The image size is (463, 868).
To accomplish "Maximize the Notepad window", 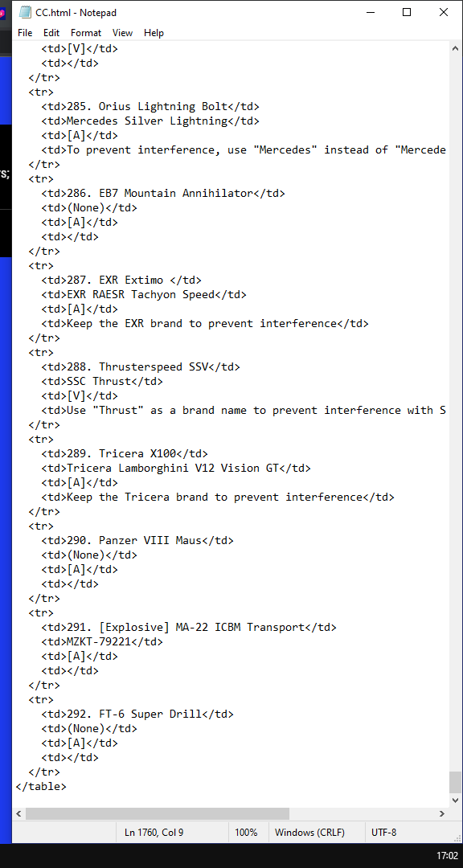I will pyautogui.click(x=407, y=12).
